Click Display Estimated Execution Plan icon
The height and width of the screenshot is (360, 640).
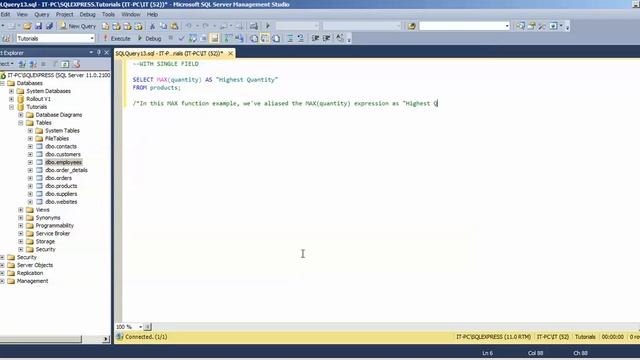[x=192, y=38]
